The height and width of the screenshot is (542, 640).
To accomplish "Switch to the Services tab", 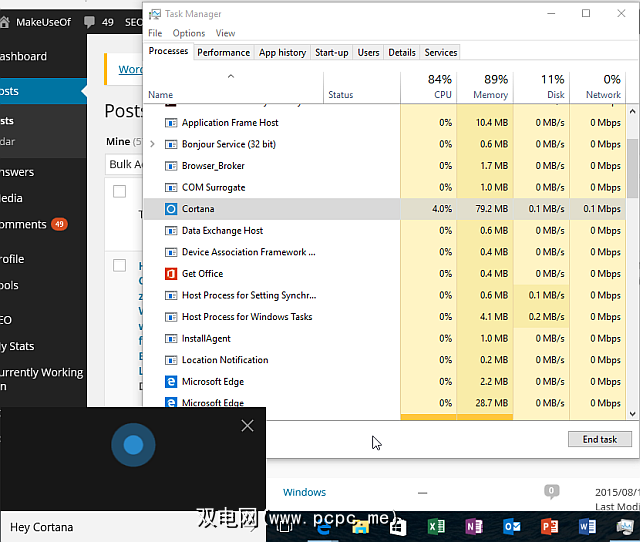I will 440,53.
